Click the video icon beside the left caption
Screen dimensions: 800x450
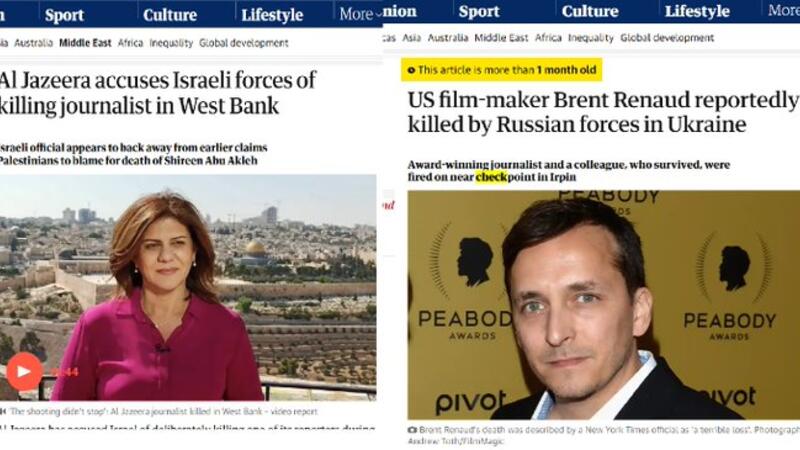tap(3, 411)
